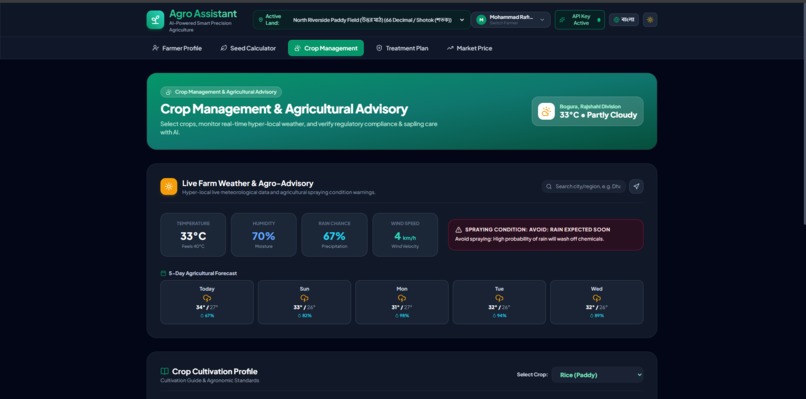Toggle the light theme sun icon
This screenshot has height=399, width=806.
click(650, 20)
